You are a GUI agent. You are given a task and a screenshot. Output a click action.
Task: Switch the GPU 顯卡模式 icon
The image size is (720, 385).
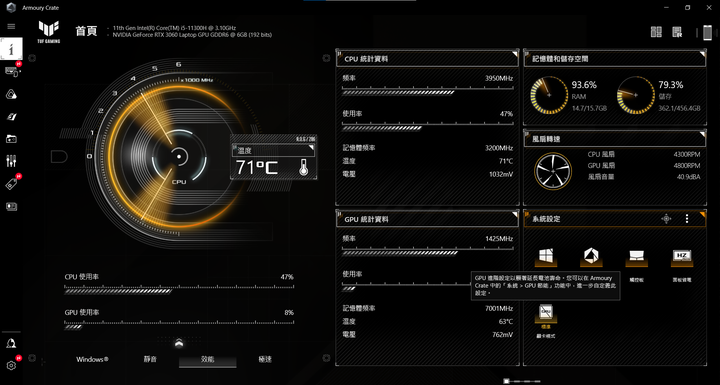point(546,313)
